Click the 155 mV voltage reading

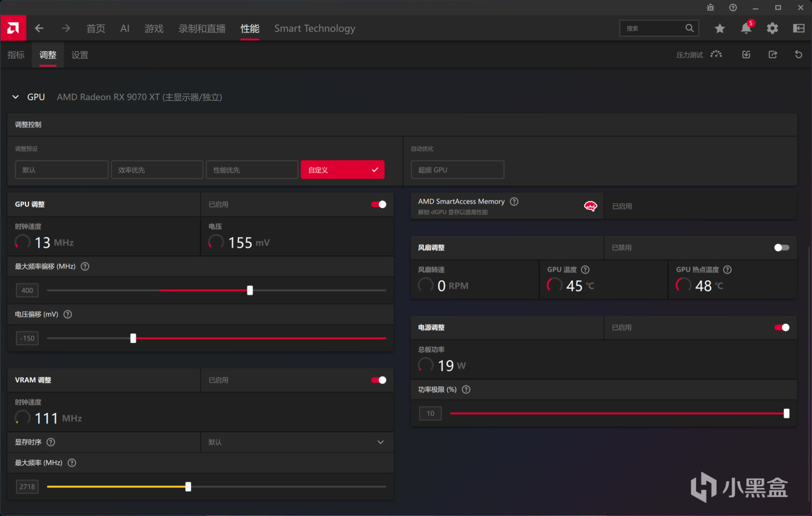click(249, 243)
